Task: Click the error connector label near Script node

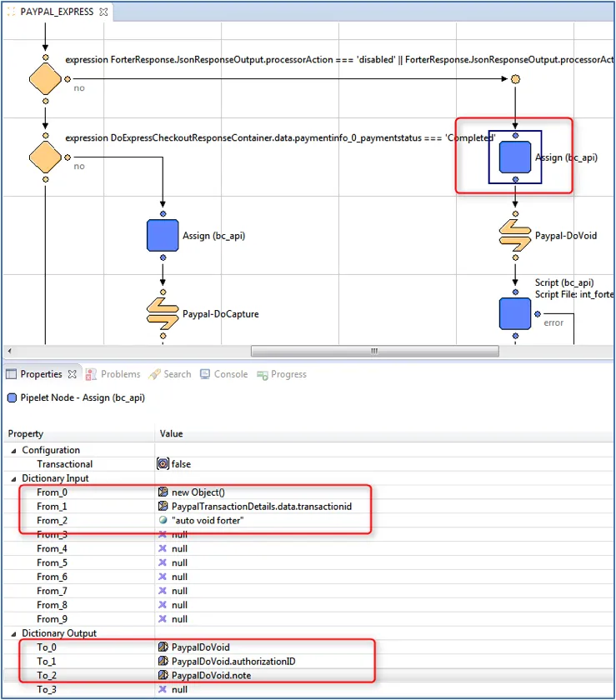Action: (x=553, y=322)
